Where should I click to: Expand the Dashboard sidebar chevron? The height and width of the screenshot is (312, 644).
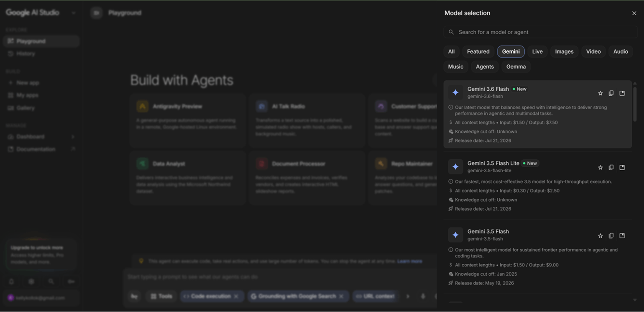pos(73,137)
